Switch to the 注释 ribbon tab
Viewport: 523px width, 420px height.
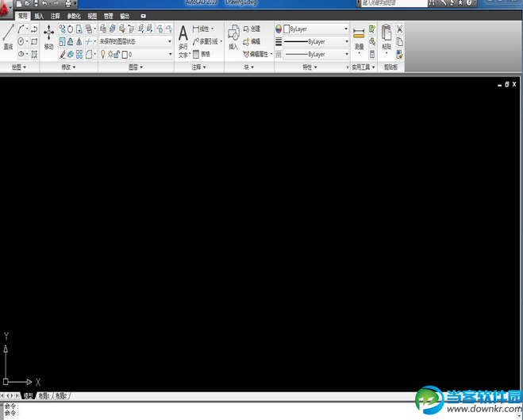(x=55, y=16)
